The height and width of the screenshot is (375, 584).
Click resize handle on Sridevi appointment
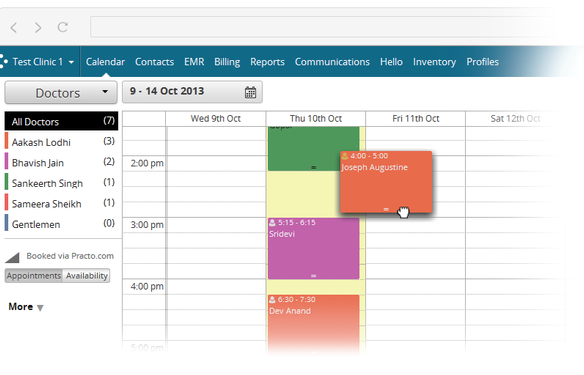coord(314,276)
